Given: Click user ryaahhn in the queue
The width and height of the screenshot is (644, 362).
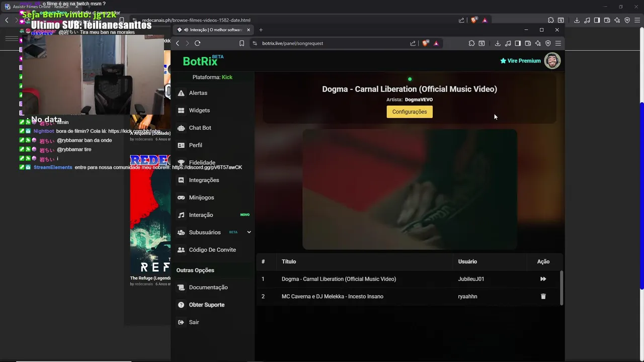Looking at the screenshot, I should pyautogui.click(x=467, y=297).
